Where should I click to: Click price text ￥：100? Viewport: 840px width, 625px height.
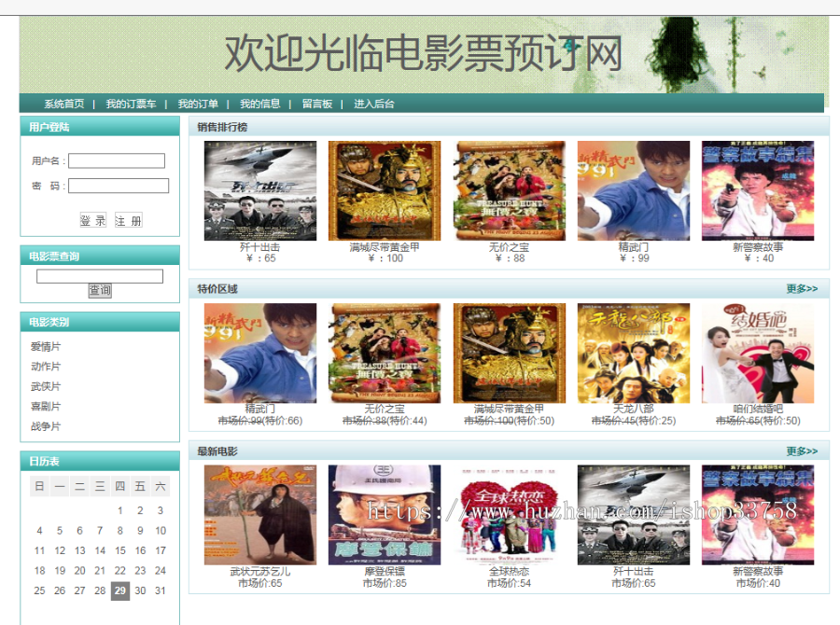(385, 258)
